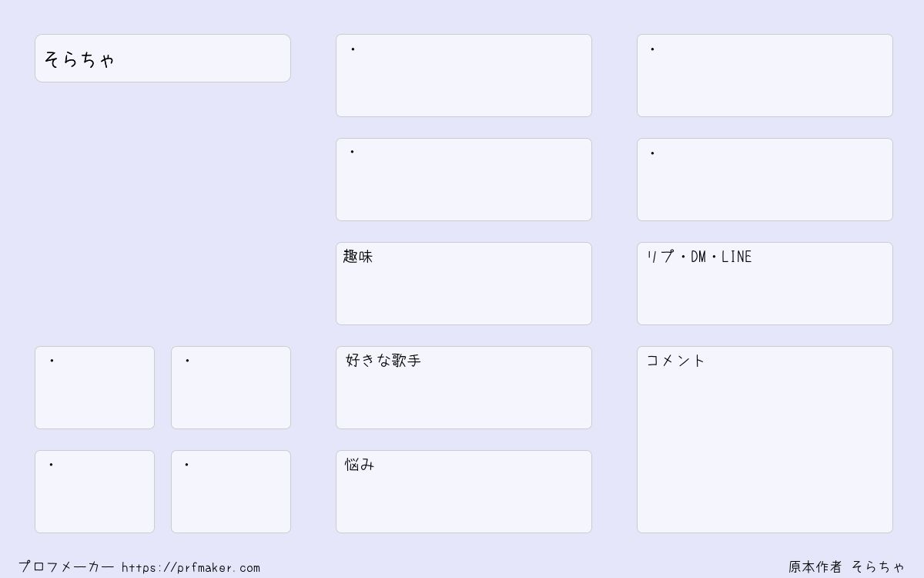This screenshot has height=578, width=924.
Task: Select the small upper-left bullet box under そらちゃ
Action: 95,388
